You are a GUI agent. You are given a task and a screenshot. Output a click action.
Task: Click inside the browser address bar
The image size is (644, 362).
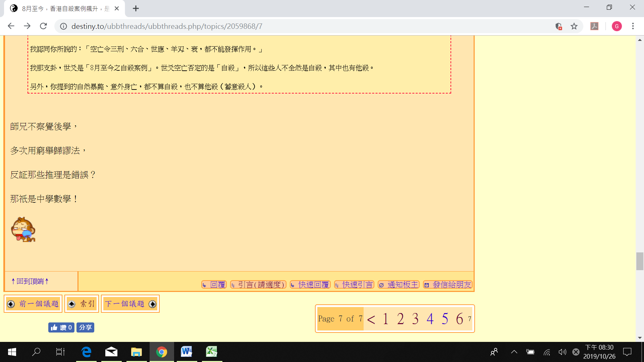201,26
